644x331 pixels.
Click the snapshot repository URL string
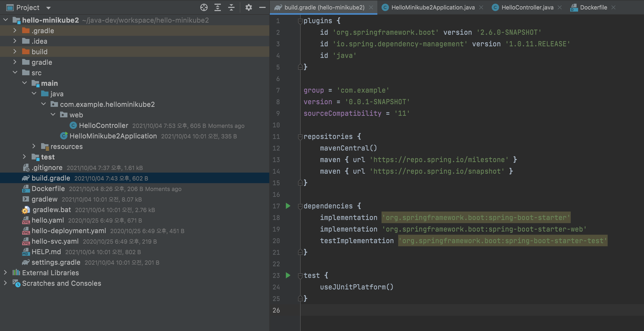coord(437,171)
